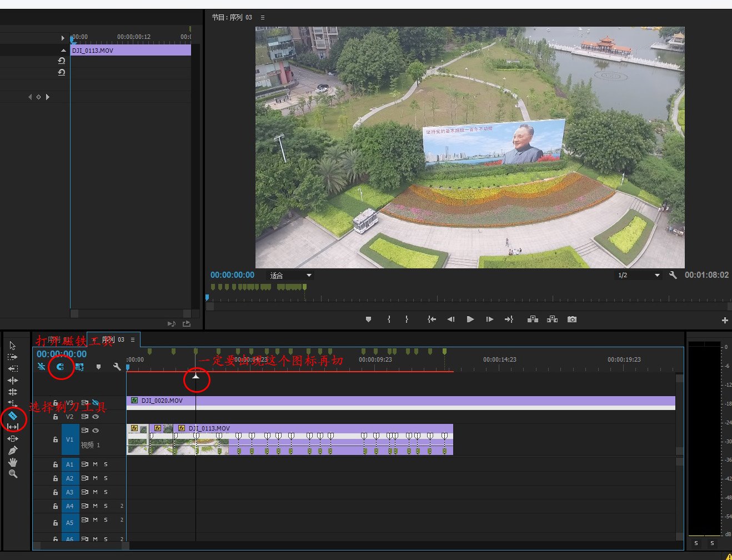Go to the In point
732x560 pixels.
point(432,319)
